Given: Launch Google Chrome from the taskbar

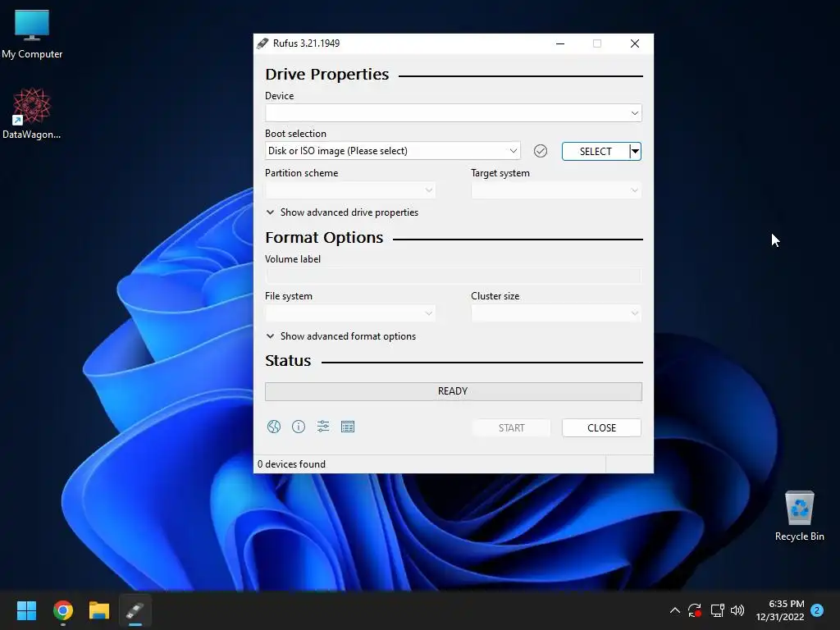Looking at the screenshot, I should coord(62,610).
